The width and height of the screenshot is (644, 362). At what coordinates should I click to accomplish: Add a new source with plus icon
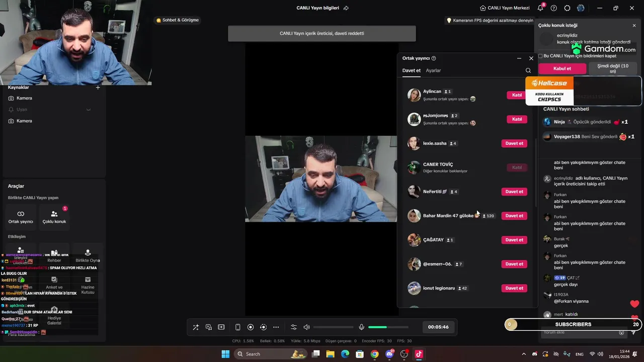click(x=98, y=87)
